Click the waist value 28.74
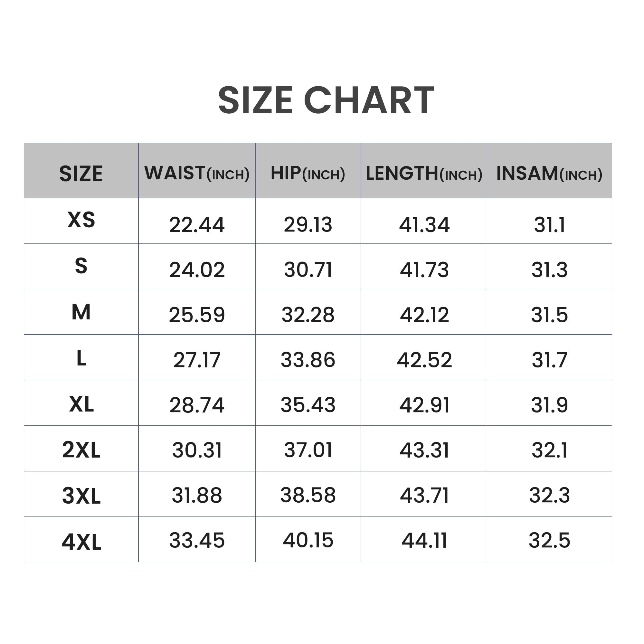The image size is (644, 644). point(197,405)
